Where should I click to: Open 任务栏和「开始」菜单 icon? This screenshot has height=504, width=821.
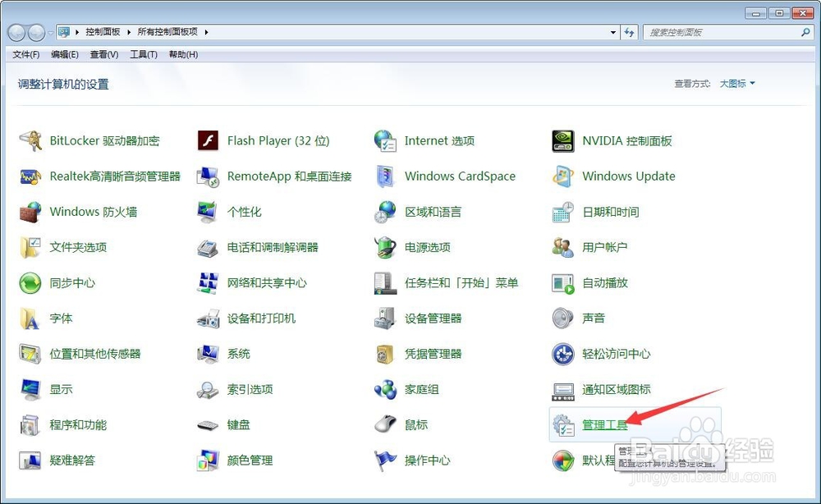pos(385,283)
